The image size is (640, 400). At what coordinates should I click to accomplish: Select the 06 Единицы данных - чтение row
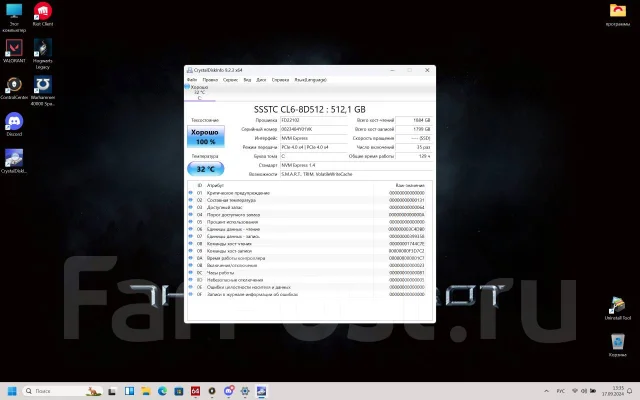309,229
